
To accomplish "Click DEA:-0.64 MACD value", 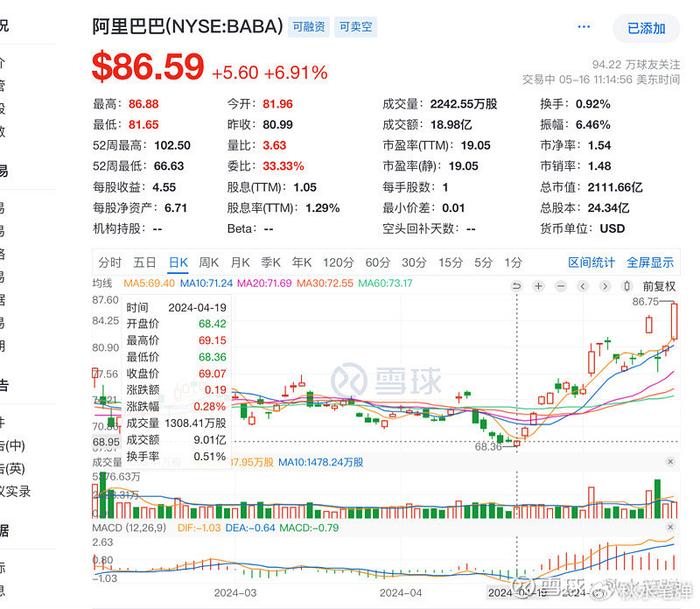I will click(x=250, y=528).
